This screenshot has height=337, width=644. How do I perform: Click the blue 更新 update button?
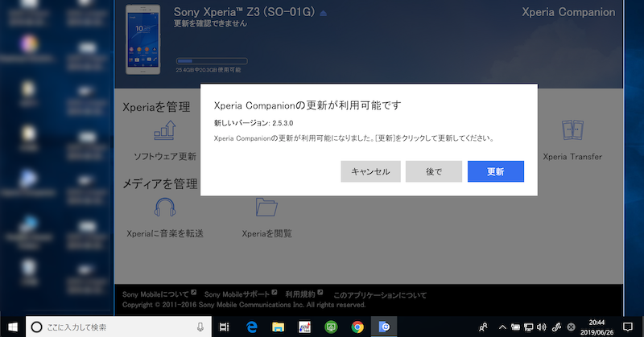click(x=496, y=171)
